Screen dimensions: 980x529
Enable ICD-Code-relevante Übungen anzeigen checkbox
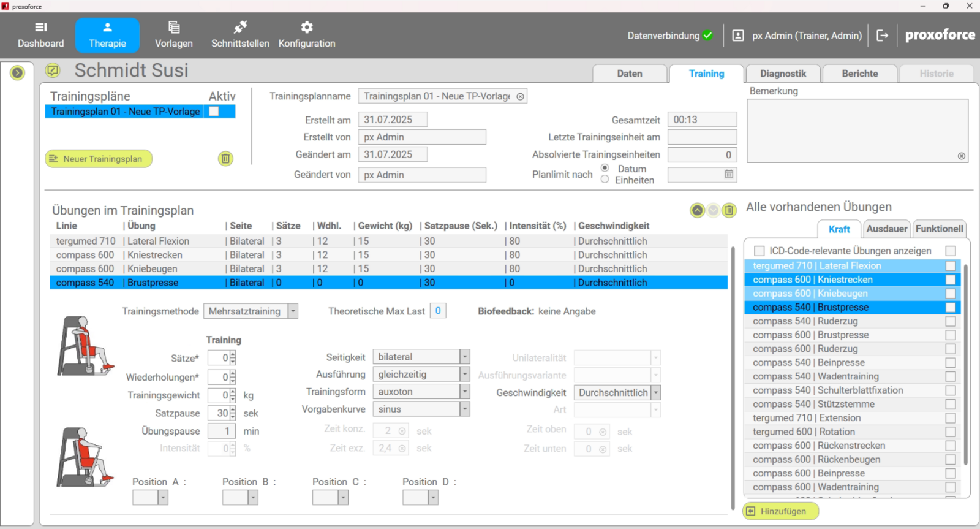coord(759,251)
